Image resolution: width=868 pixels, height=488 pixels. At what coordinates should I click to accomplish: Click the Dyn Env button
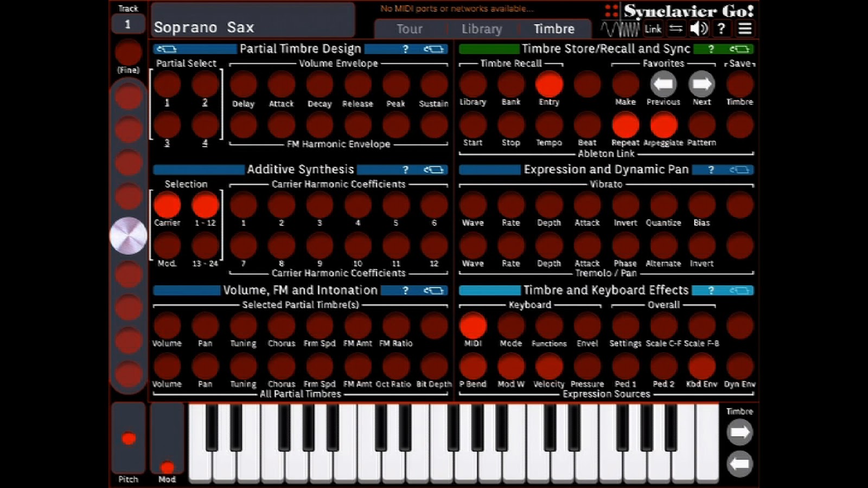(x=740, y=366)
